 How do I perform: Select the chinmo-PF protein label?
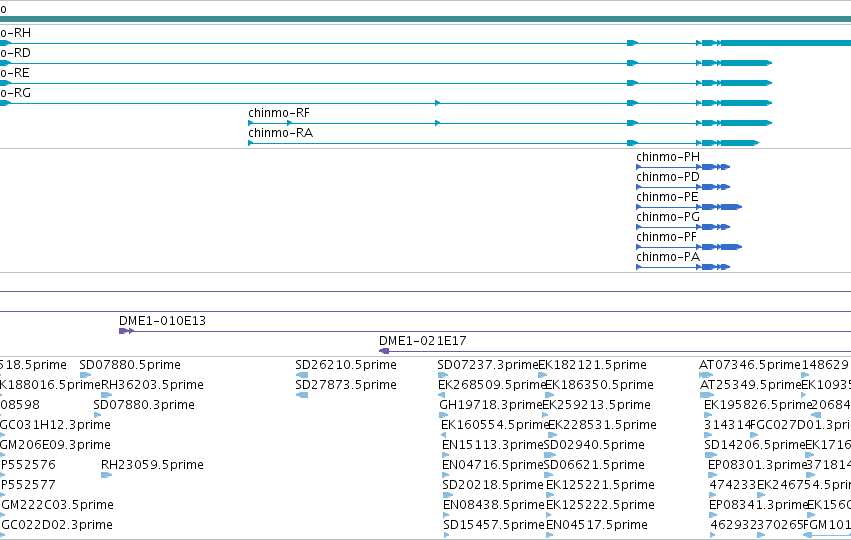[x=666, y=237]
